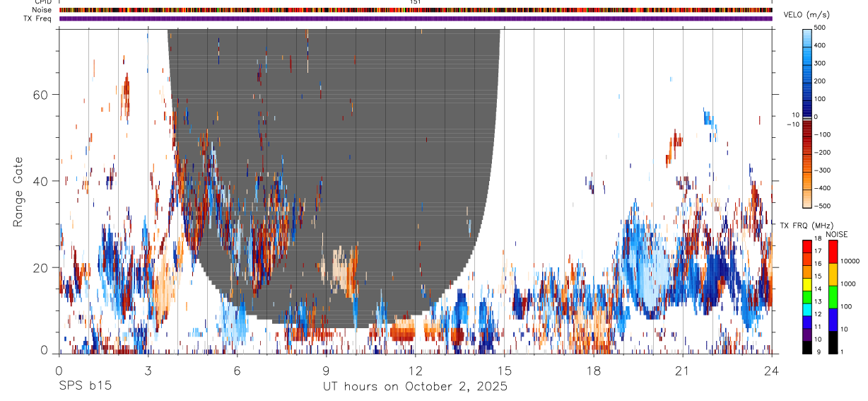
Task: Pick the cyan swatch in TX FRQ legend
Action: tap(807, 308)
